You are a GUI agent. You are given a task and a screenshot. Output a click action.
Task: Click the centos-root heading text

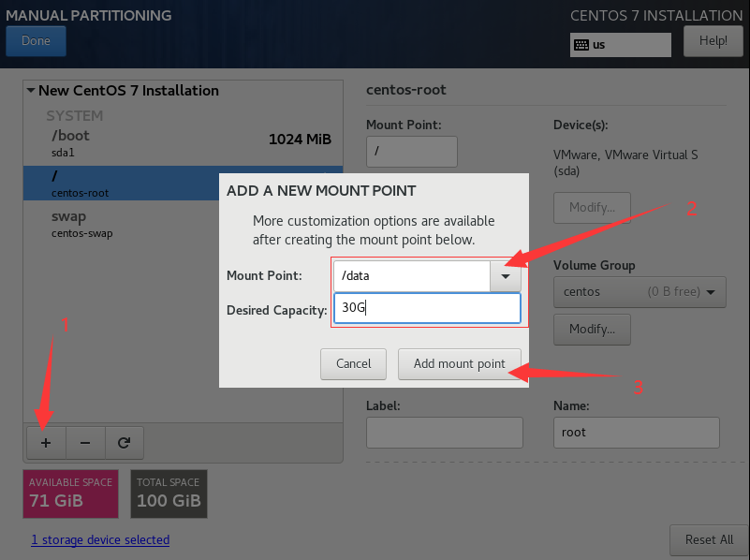(x=406, y=90)
